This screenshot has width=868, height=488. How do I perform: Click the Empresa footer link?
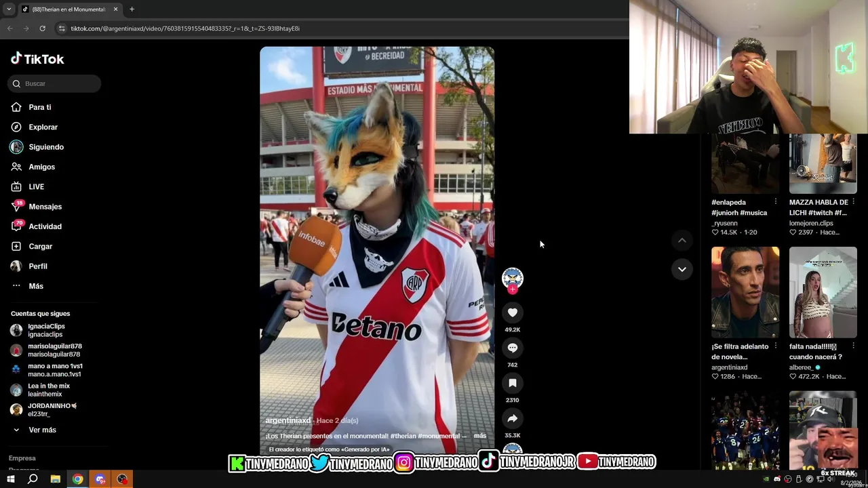coord(22,458)
